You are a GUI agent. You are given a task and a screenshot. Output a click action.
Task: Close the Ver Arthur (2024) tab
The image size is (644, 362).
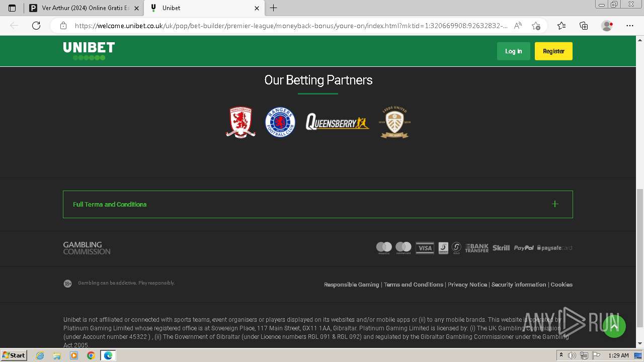point(136,8)
